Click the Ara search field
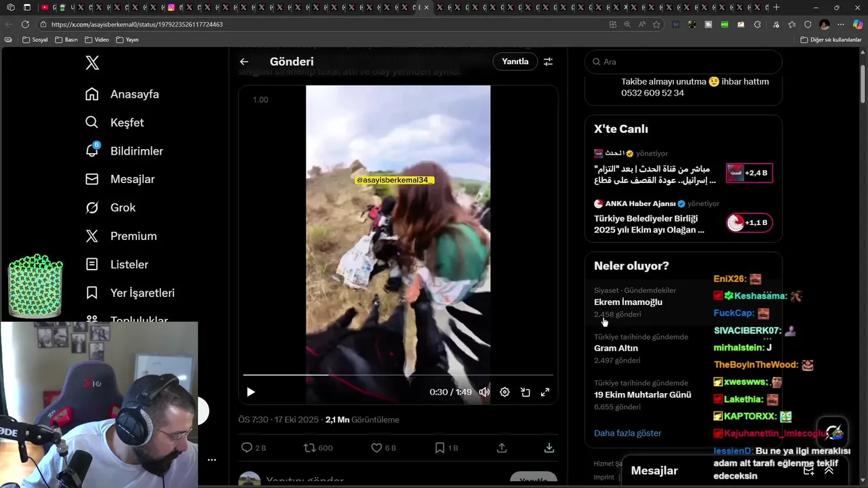 tap(683, 62)
